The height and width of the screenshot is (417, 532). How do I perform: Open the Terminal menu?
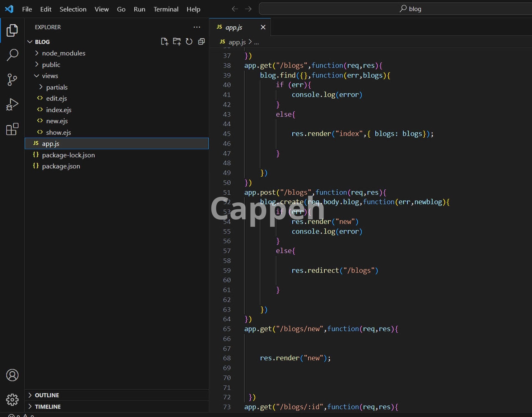[x=166, y=9]
